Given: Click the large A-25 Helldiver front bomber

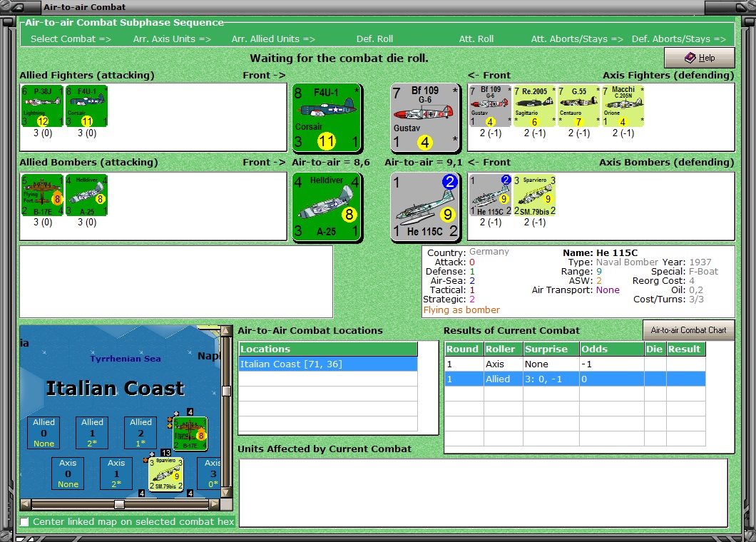Looking at the screenshot, I should coord(327,207).
